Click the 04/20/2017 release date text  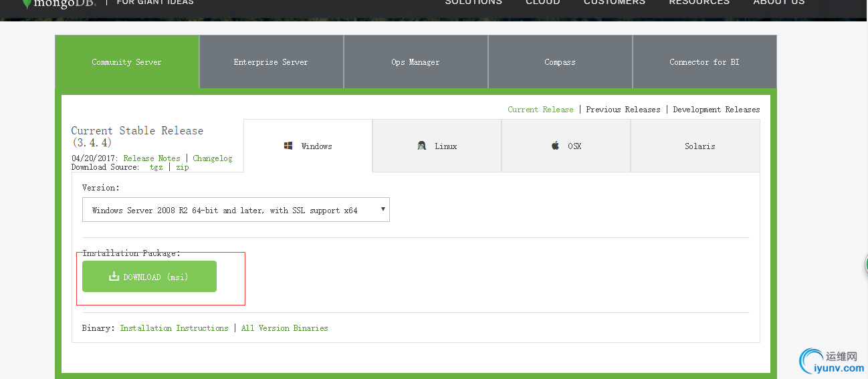tap(95, 158)
